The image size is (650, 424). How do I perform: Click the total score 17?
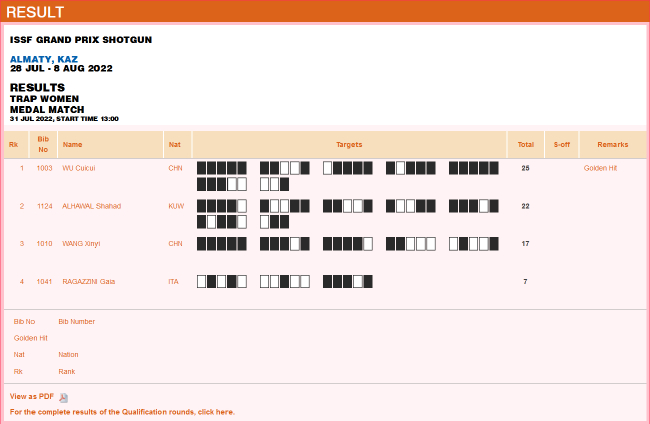point(525,244)
